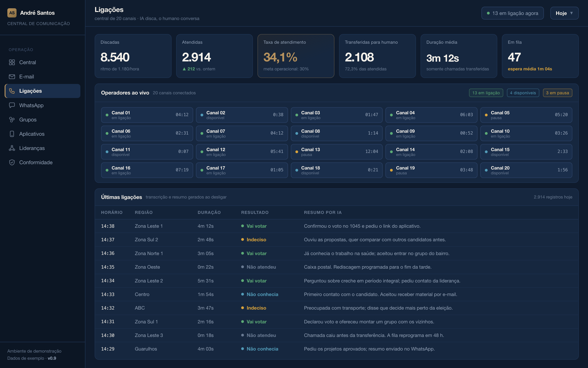The width and height of the screenshot is (588, 368).
Task: Sort by the HORÁRIO column header
Action: click(112, 213)
